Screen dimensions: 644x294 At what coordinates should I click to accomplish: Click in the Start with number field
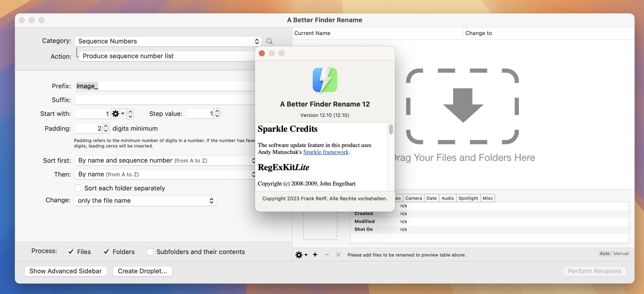click(x=93, y=114)
